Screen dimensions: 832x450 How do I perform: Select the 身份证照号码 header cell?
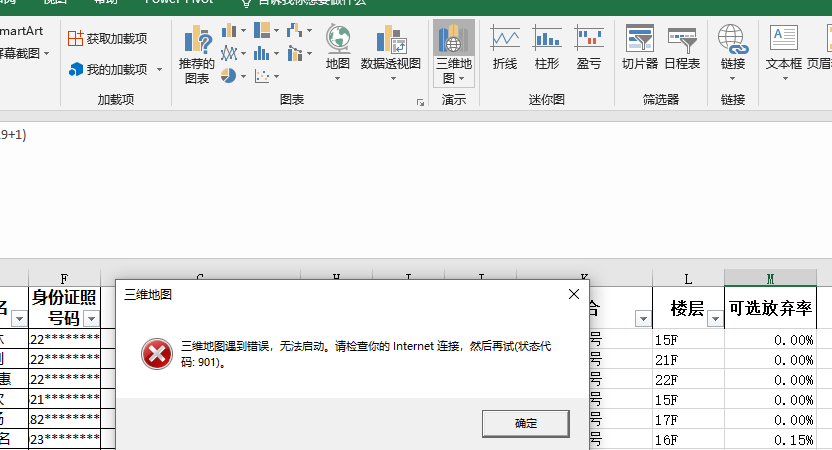coord(64,308)
